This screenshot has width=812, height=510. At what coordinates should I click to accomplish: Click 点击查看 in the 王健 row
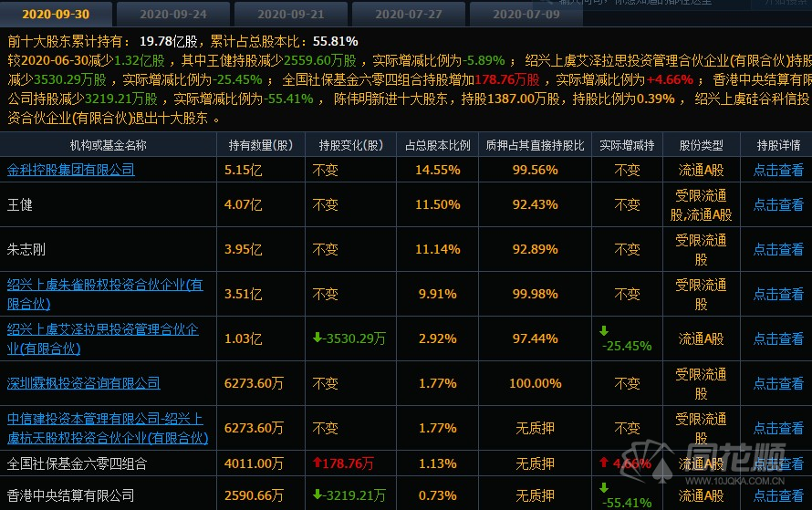pos(778,204)
